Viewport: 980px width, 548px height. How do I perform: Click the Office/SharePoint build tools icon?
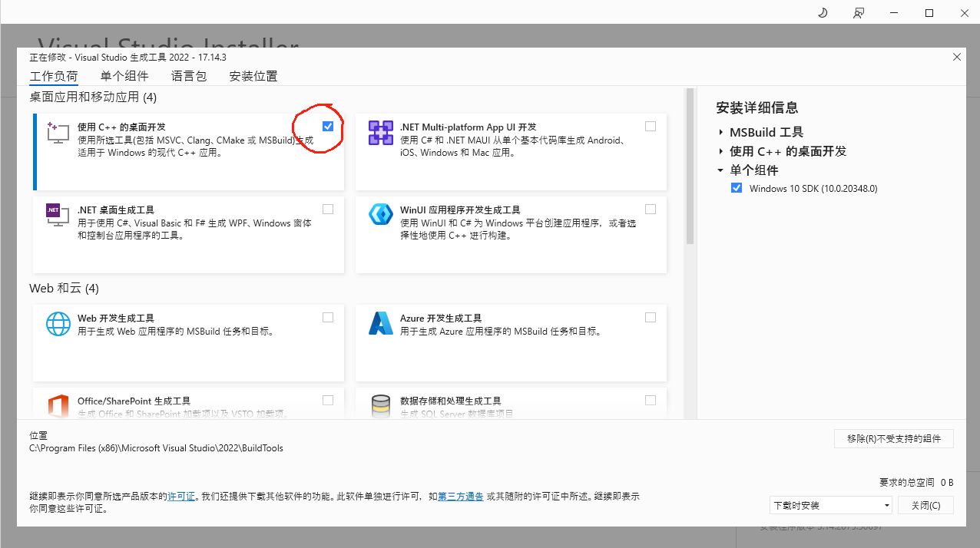58,405
